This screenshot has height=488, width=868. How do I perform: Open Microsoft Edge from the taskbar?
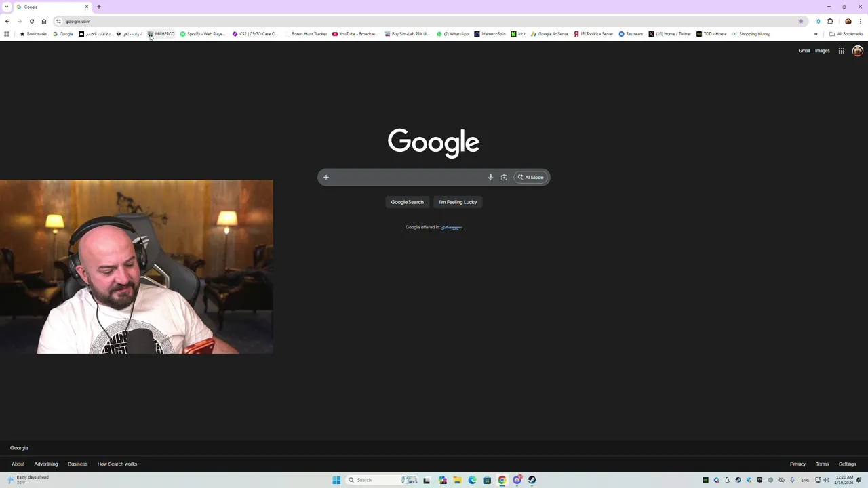tap(473, 480)
